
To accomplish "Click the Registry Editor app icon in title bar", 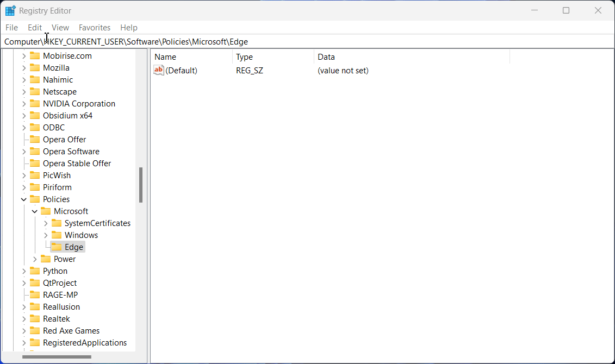I will (10, 10).
